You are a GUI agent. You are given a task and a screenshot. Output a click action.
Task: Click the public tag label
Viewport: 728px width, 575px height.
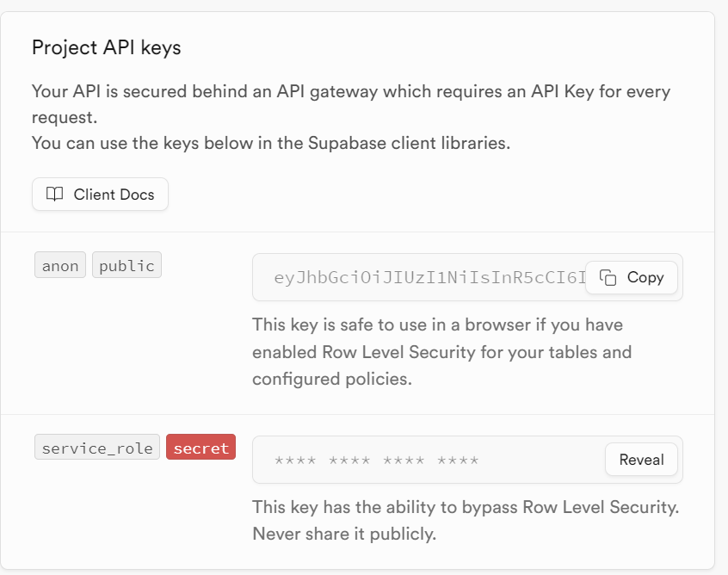point(126,265)
